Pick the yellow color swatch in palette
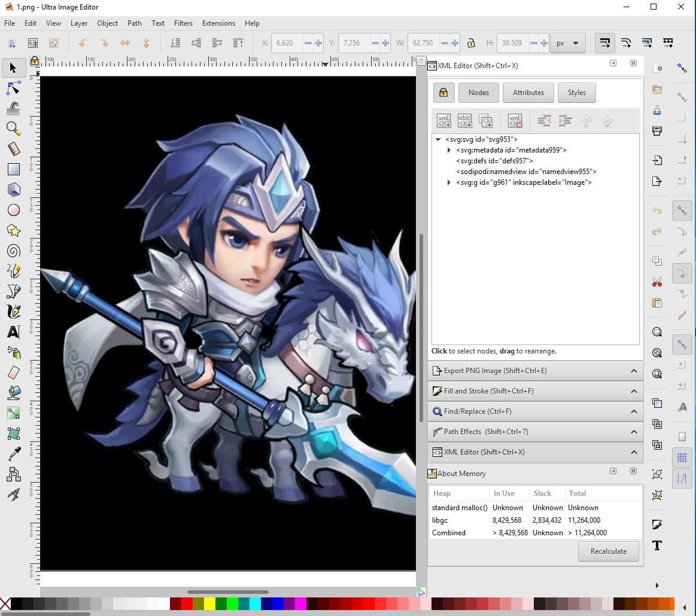This screenshot has height=616, width=696. [x=209, y=604]
